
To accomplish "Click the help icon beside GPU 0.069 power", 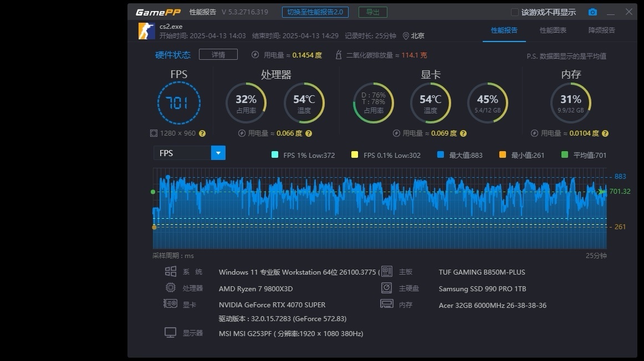I will (463, 133).
